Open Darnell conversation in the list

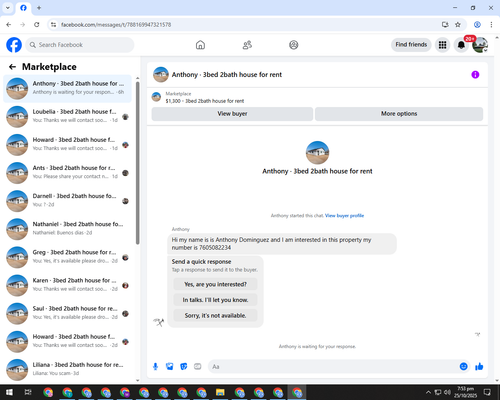click(x=67, y=201)
